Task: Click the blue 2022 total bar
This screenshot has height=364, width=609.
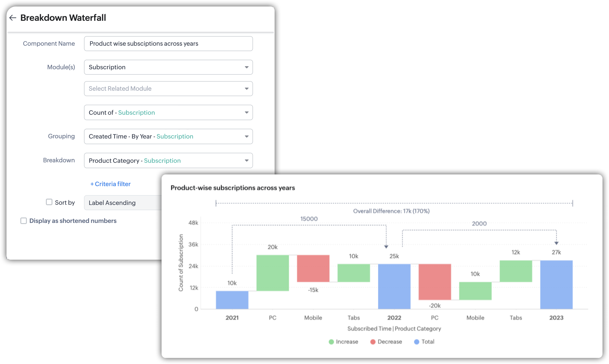Action: 394,286
